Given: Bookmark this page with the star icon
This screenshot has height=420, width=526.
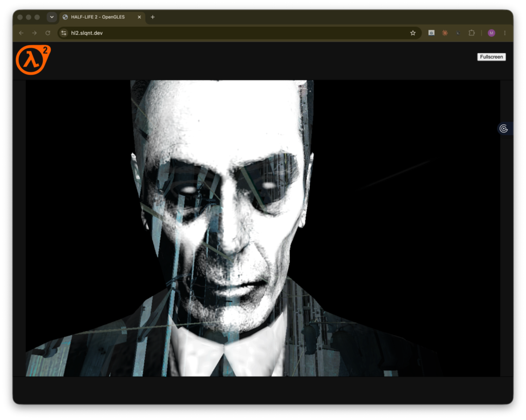Looking at the screenshot, I should click(412, 33).
